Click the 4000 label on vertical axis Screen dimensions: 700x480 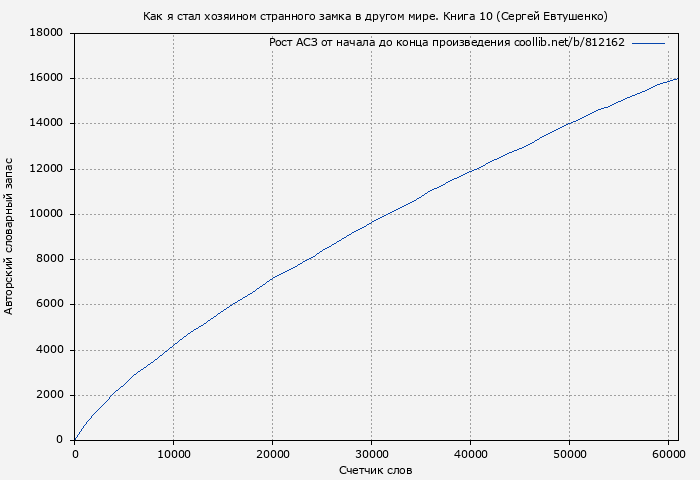pos(50,350)
